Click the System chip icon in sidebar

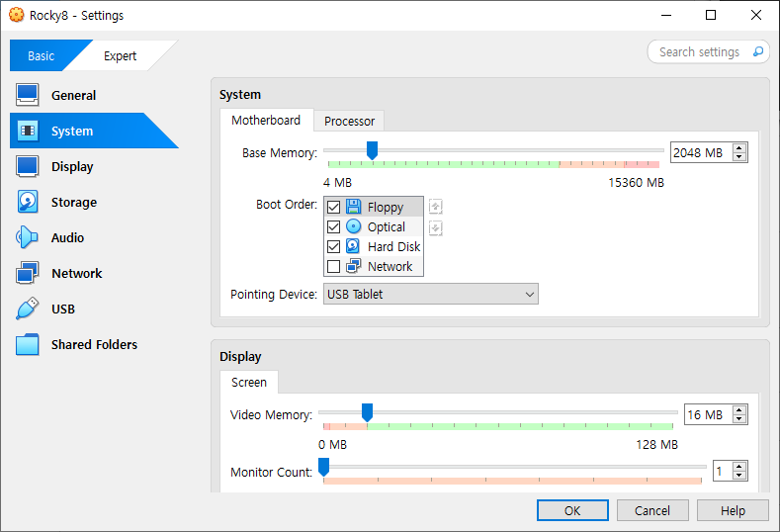click(27, 131)
